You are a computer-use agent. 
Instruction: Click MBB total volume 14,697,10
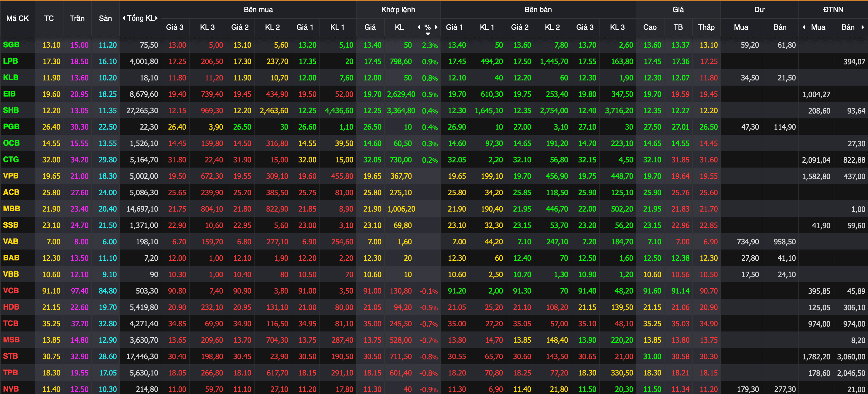coord(142,209)
